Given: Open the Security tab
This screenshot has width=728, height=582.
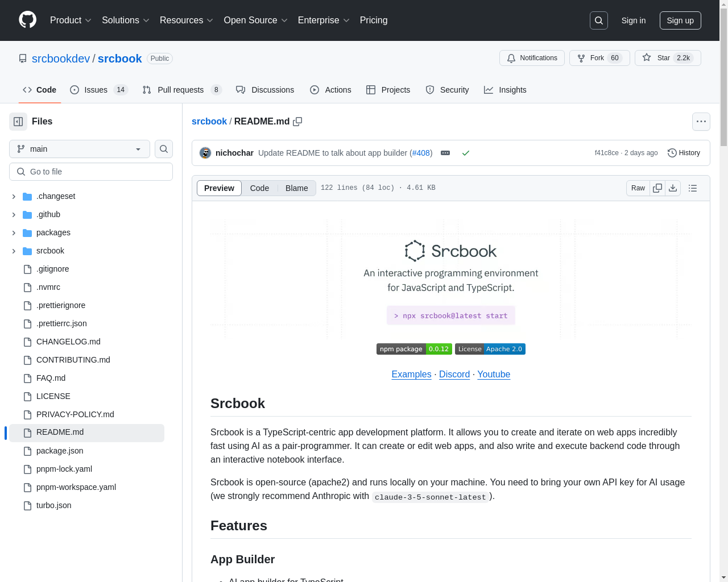Looking at the screenshot, I should pos(447,90).
